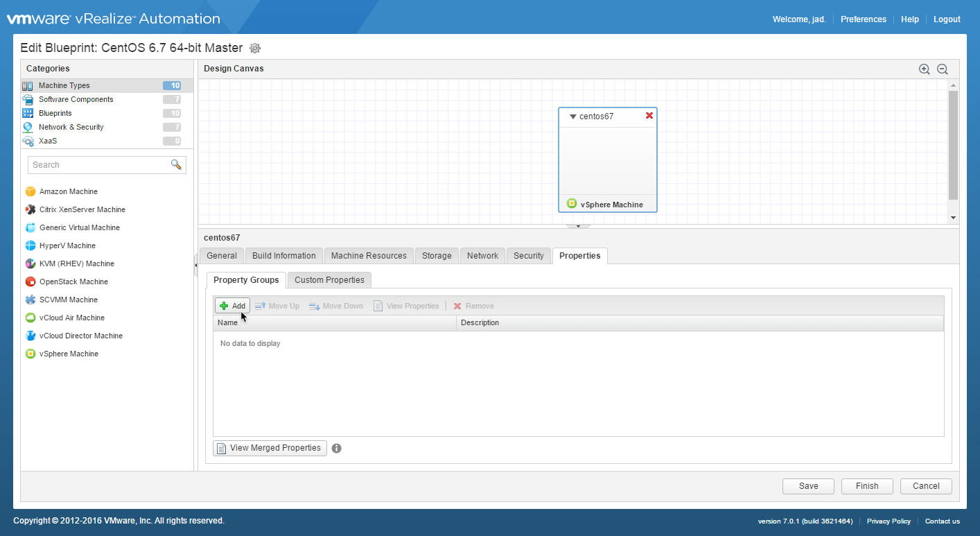Click canvas scrollbar down arrow
This screenshot has width=980, height=536.
pos(953,218)
